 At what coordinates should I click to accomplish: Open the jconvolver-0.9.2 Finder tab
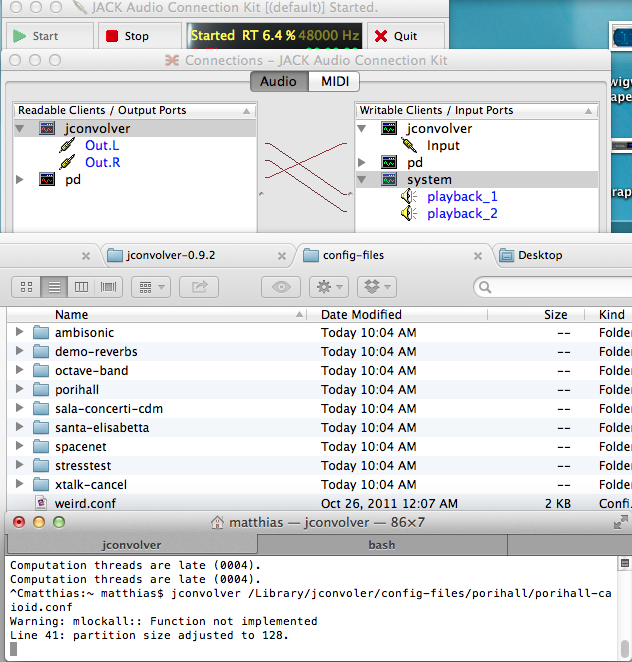click(198, 255)
